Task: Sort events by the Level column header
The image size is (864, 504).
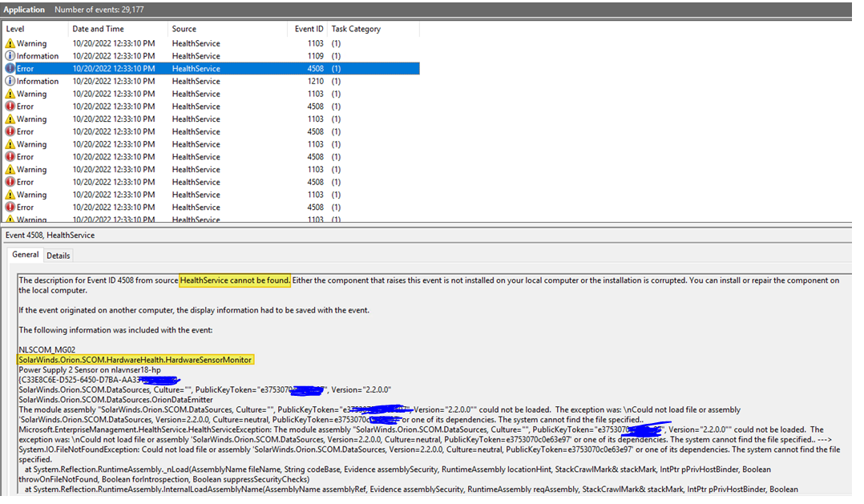Action: tap(35, 29)
